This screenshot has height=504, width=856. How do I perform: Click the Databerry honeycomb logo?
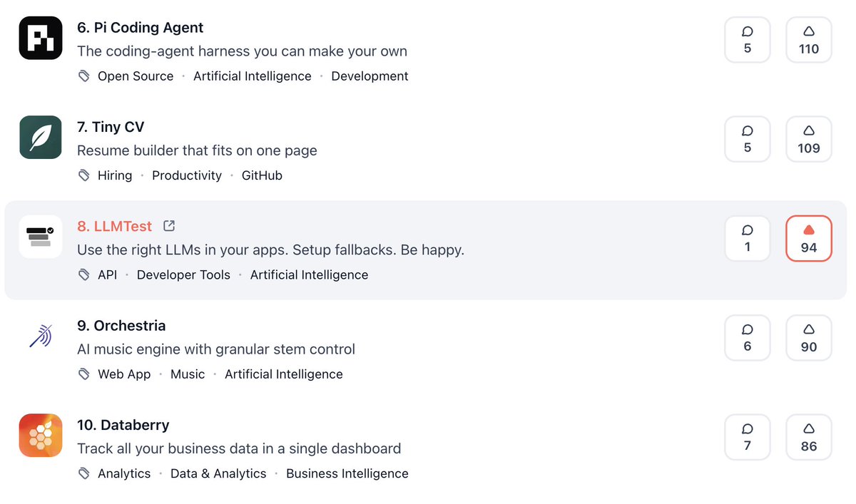pyautogui.click(x=41, y=436)
